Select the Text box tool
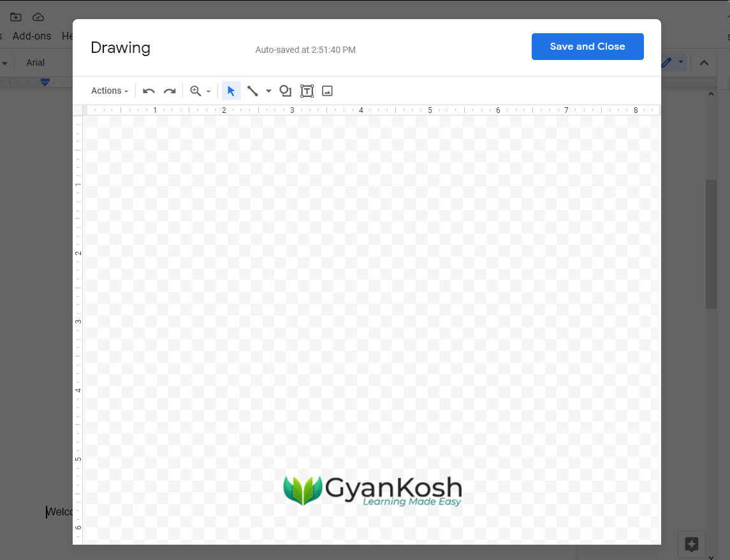730x560 pixels. point(307,91)
